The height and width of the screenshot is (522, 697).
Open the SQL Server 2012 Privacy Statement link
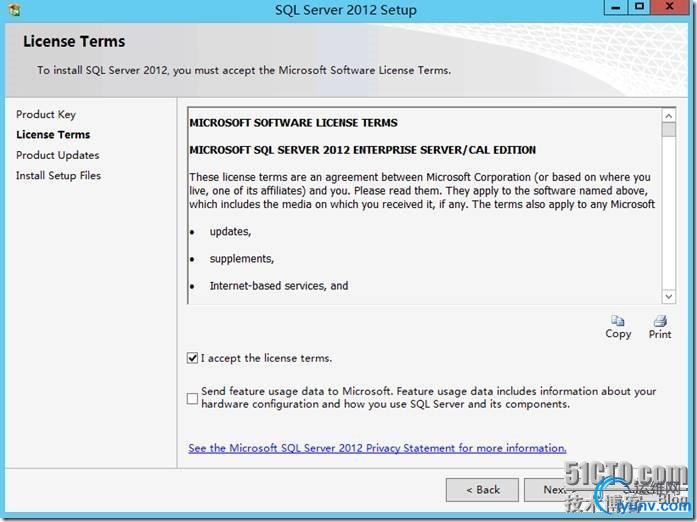[x=377, y=448]
